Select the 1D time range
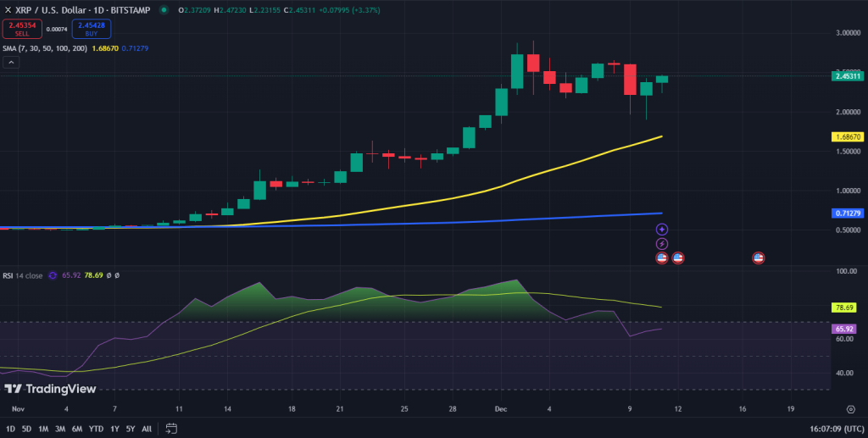The image size is (868, 438). pos(10,429)
